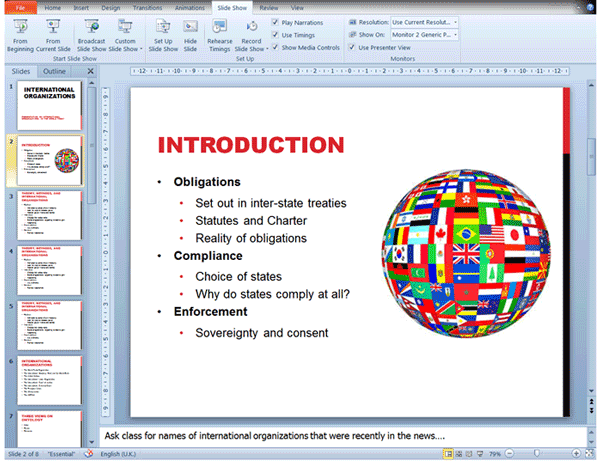
Task: Open the Resolution dropdown
Action: [x=455, y=21]
